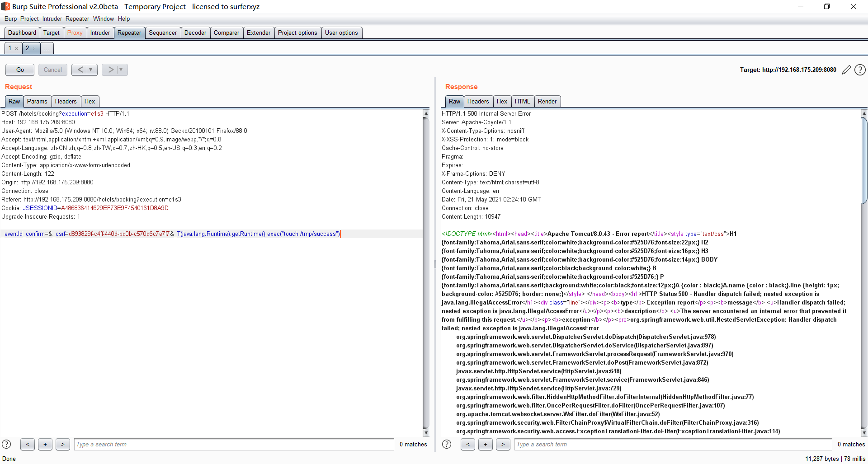
Task: Open the back history dropdown arrow
Action: pyautogui.click(x=91, y=70)
